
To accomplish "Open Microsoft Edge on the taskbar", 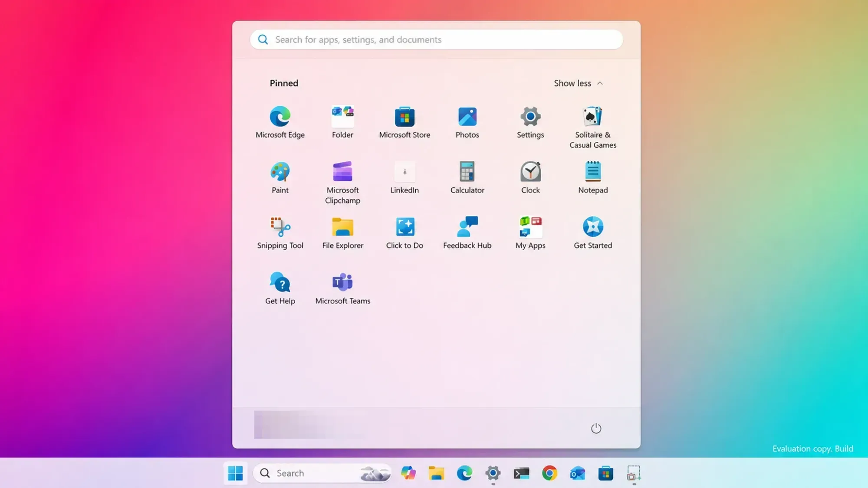I will pyautogui.click(x=464, y=473).
